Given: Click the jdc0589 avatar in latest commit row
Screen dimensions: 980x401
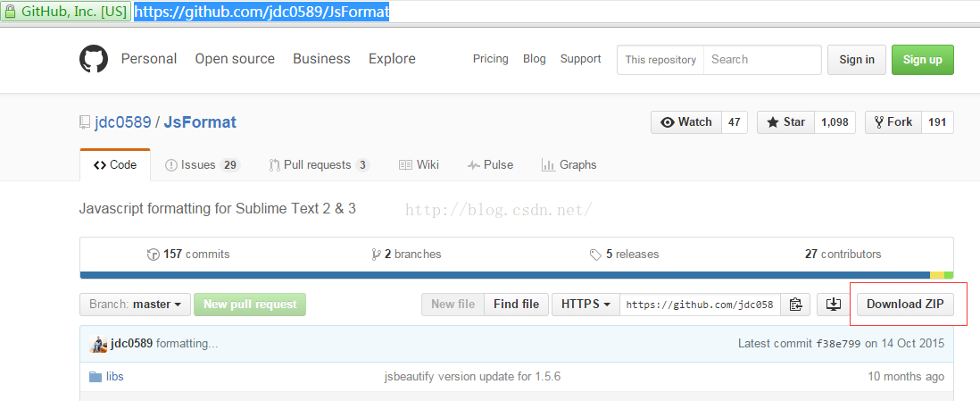Looking at the screenshot, I should click(99, 344).
